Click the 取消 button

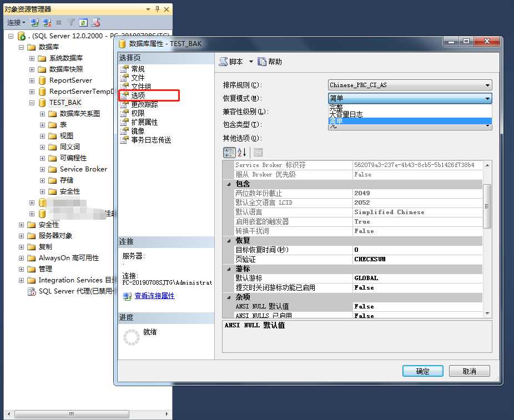coord(470,371)
